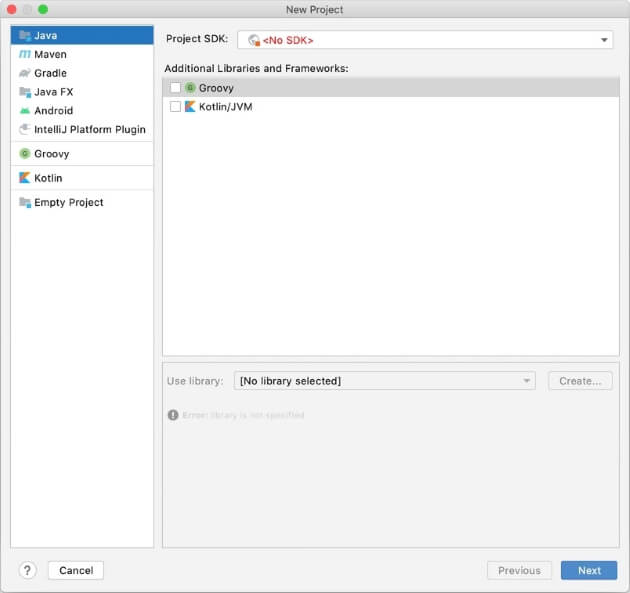
Task: Select the Maven project type icon
Action: pos(25,54)
